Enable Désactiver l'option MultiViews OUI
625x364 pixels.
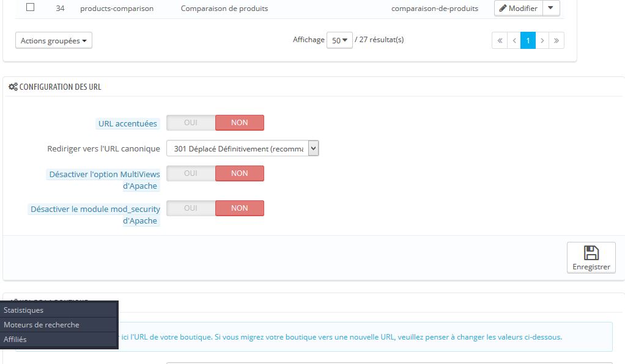[x=191, y=173]
